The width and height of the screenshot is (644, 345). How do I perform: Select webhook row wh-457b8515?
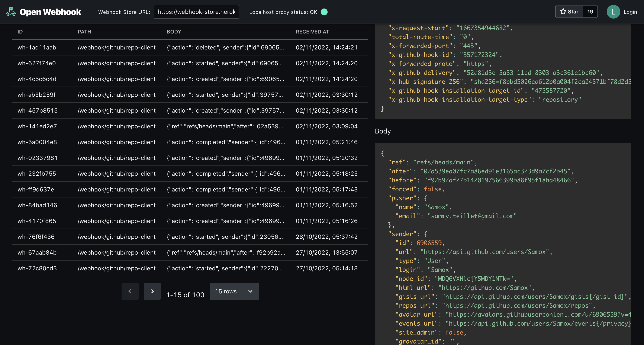point(190,110)
